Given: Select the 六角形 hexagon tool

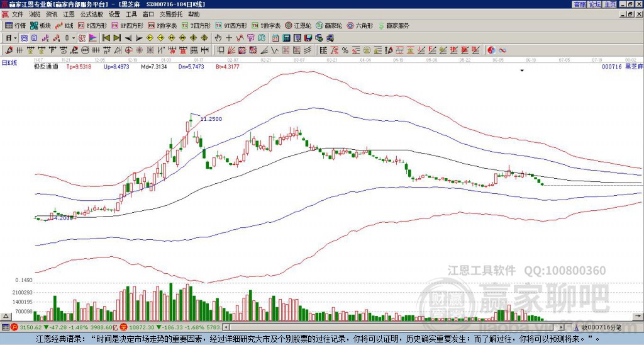Looking at the screenshot, I should coord(360,25).
